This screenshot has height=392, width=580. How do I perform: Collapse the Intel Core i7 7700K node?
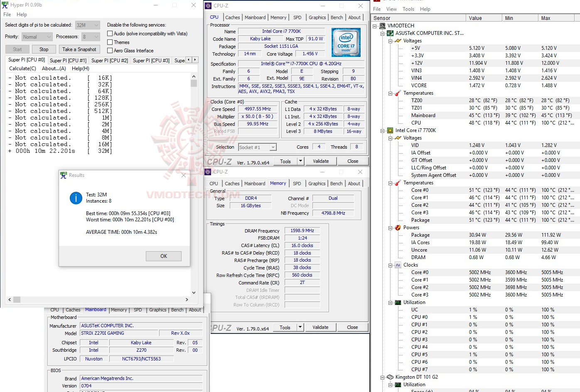[x=382, y=130]
